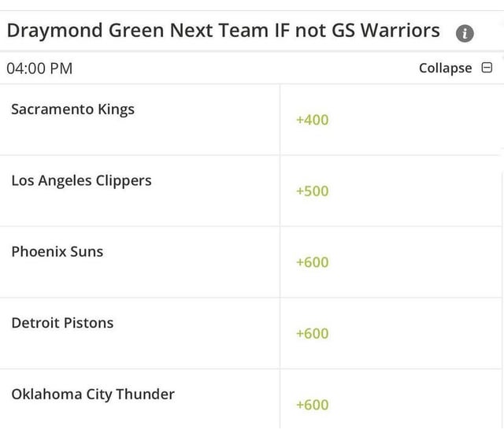Select the 04:00 PM event time

[x=39, y=69]
